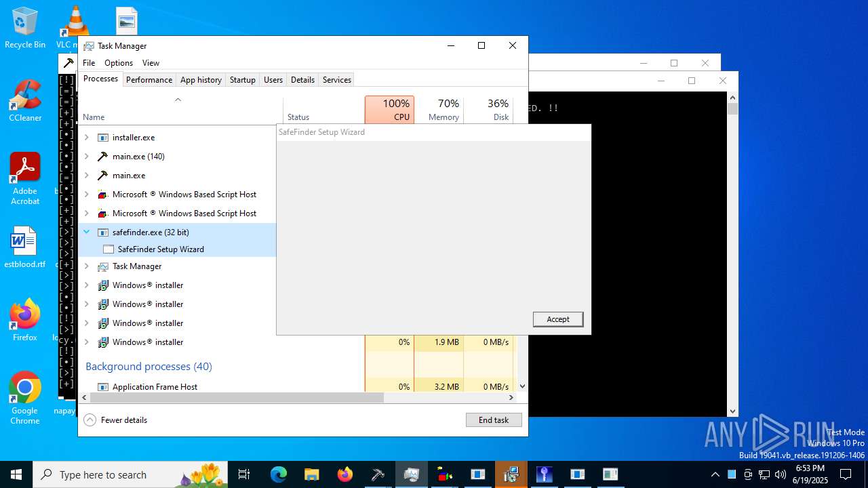Sort by the Disk column header
The image size is (868, 488).
point(488,110)
